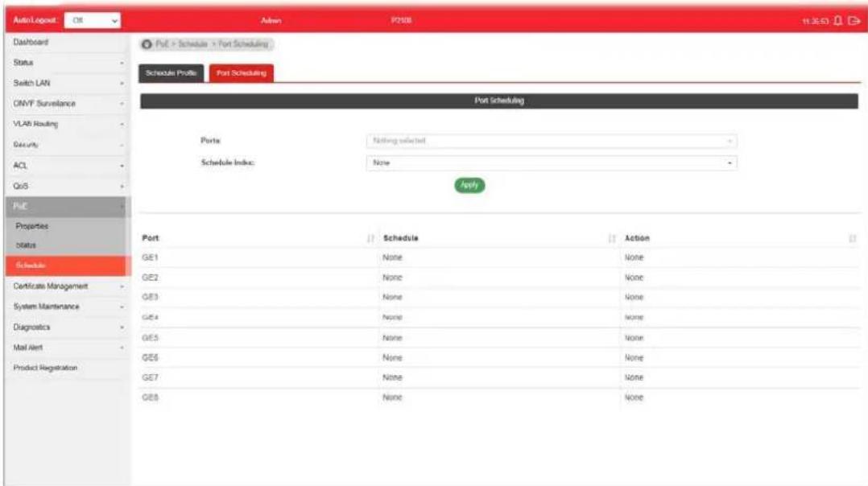The height and width of the screenshot is (486, 868).
Task: Click the GE2 port cell
Action: pos(150,278)
